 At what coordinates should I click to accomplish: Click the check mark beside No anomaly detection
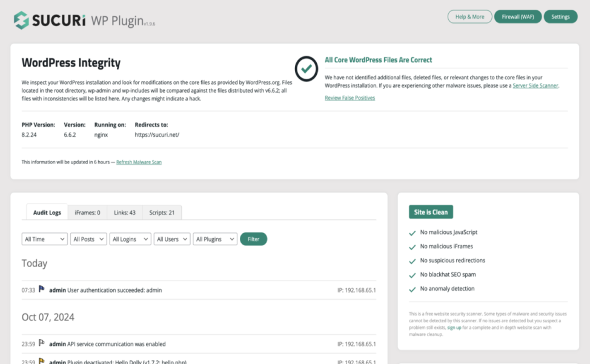coord(413,289)
